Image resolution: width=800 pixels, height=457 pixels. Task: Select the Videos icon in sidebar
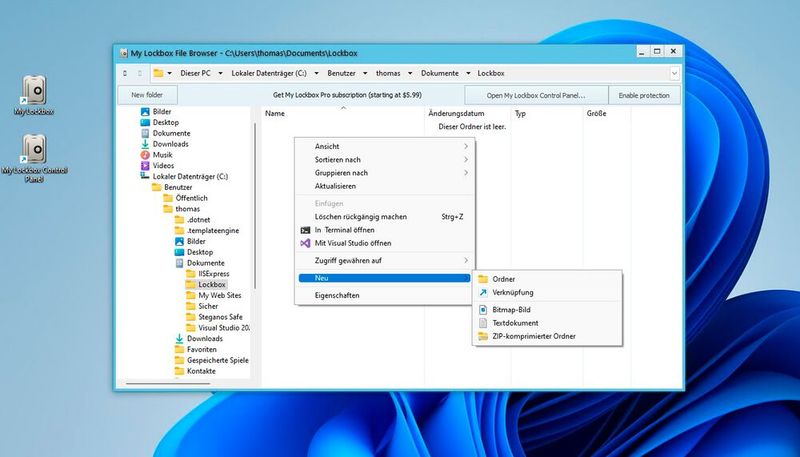(145, 166)
